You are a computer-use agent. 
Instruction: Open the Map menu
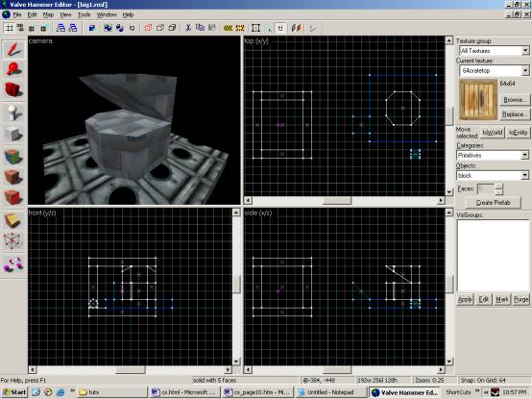pos(48,14)
